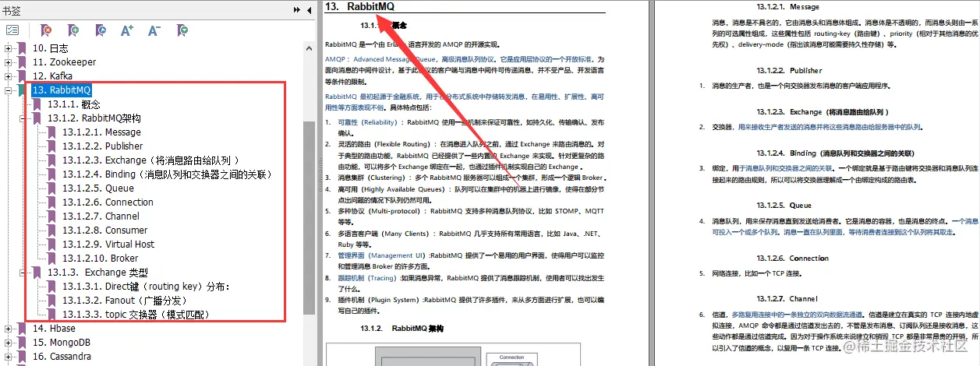Click bookmark icon beside 13.1.2.5. Queue

pyautogui.click(x=51, y=188)
